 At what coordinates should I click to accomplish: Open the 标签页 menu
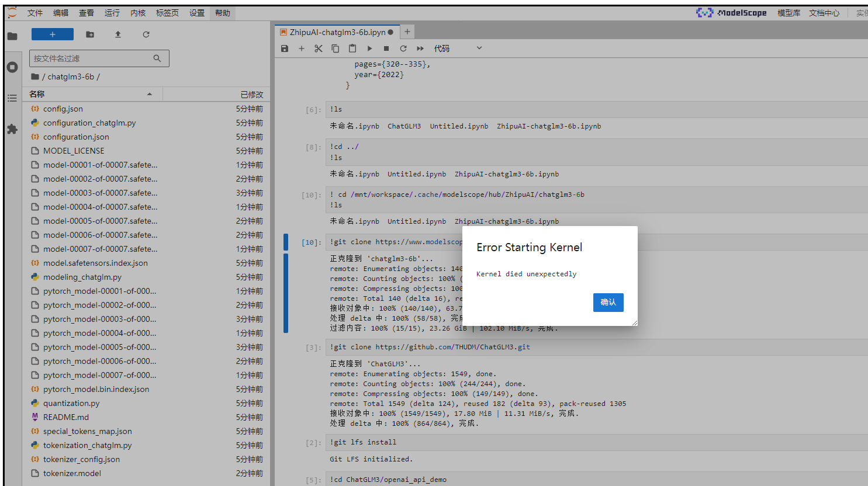pos(167,13)
